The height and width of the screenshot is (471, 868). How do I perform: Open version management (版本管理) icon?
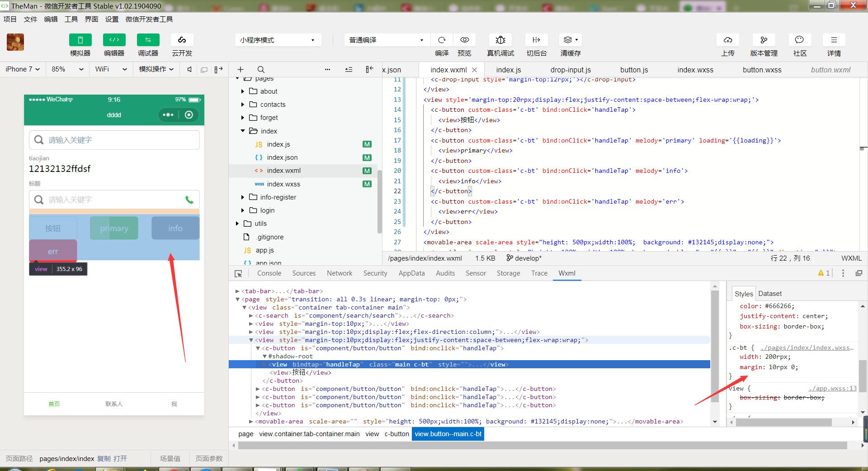[x=764, y=40]
